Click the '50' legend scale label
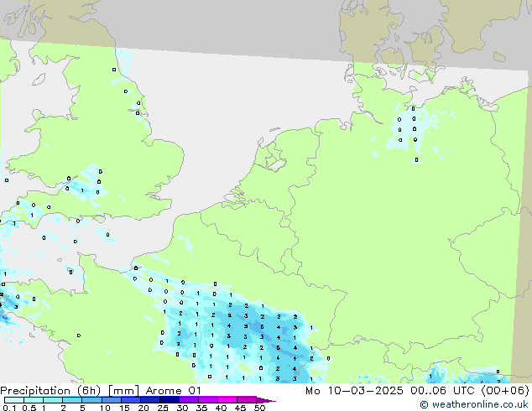Image resolution: width=532 pixels, height=411 pixels. click(259, 408)
